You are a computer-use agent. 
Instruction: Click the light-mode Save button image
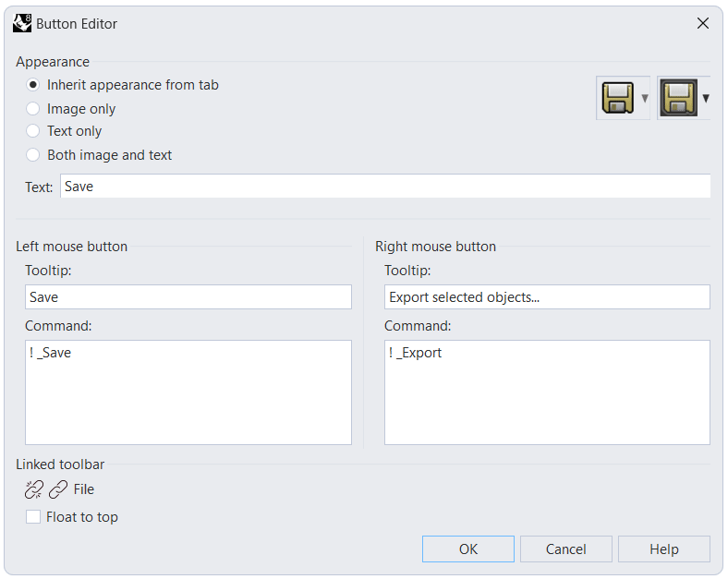617,98
